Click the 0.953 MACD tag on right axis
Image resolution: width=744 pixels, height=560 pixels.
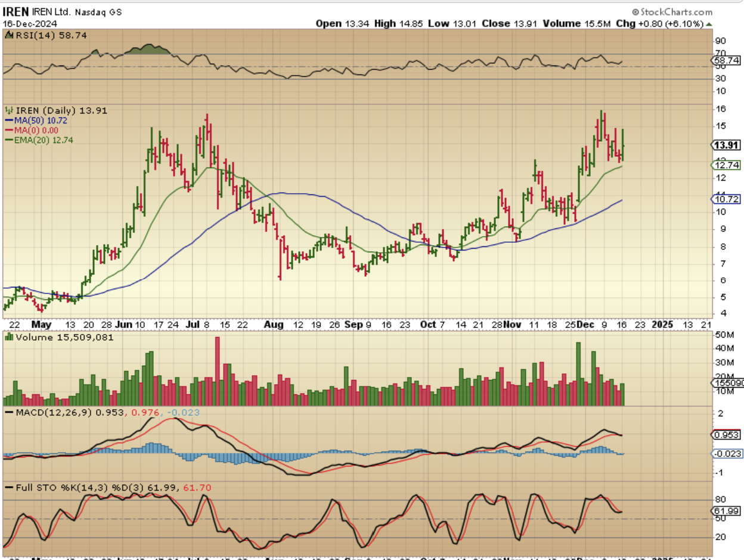727,435
